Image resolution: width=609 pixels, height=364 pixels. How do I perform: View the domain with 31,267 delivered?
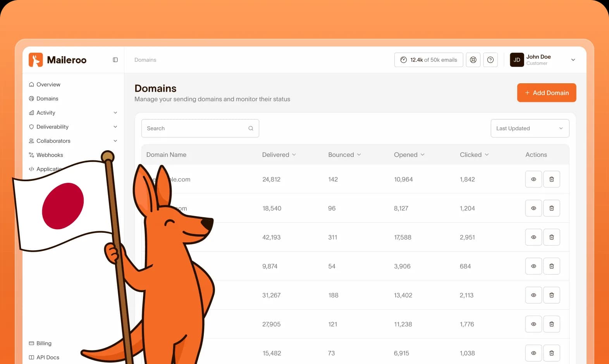click(533, 295)
